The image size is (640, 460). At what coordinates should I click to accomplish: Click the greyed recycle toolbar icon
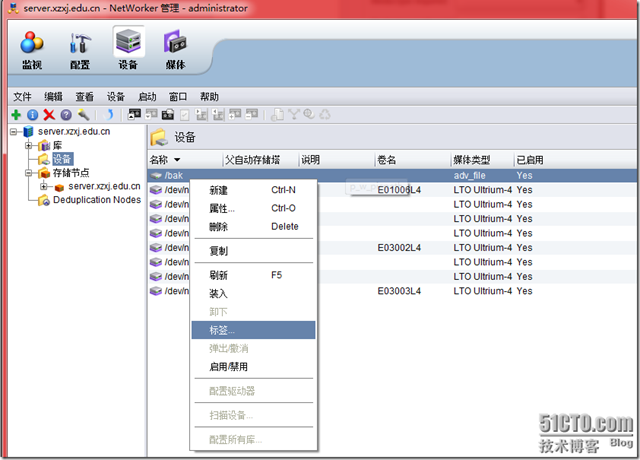coord(325,114)
